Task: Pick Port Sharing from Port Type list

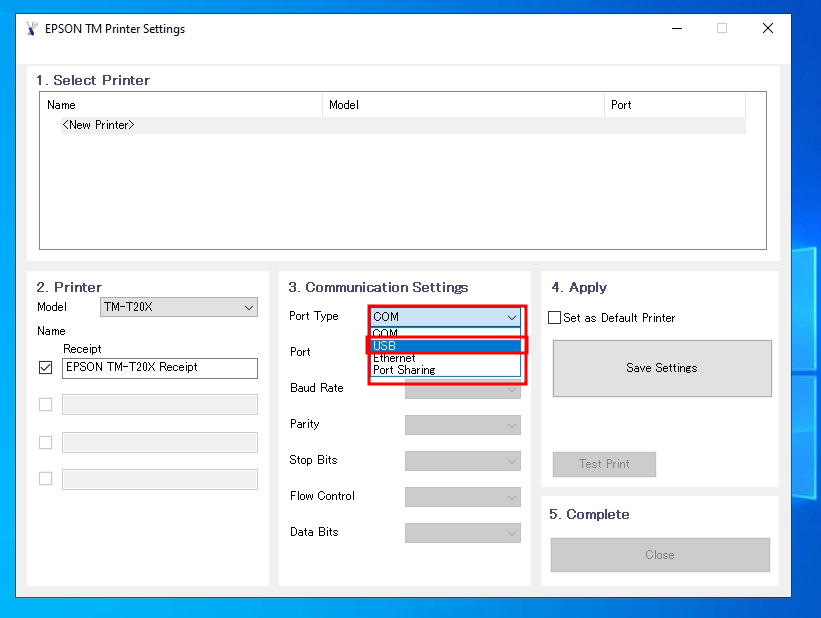Action: click(445, 370)
